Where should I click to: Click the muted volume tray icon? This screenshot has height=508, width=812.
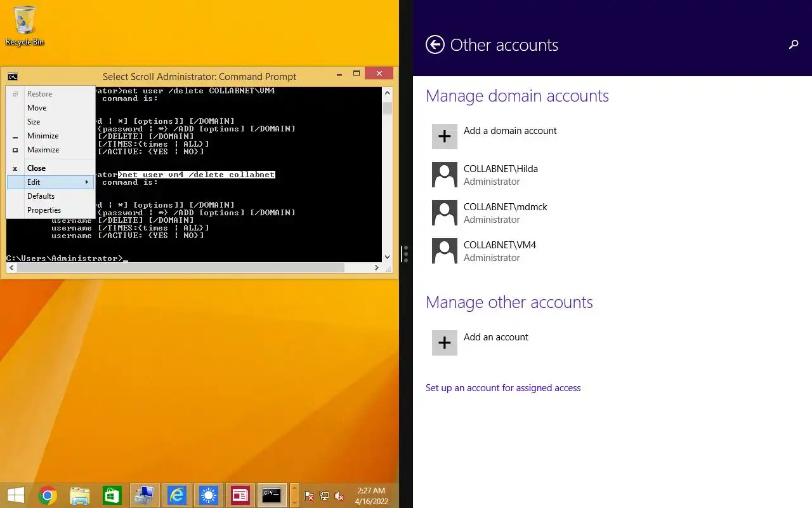coord(339,496)
